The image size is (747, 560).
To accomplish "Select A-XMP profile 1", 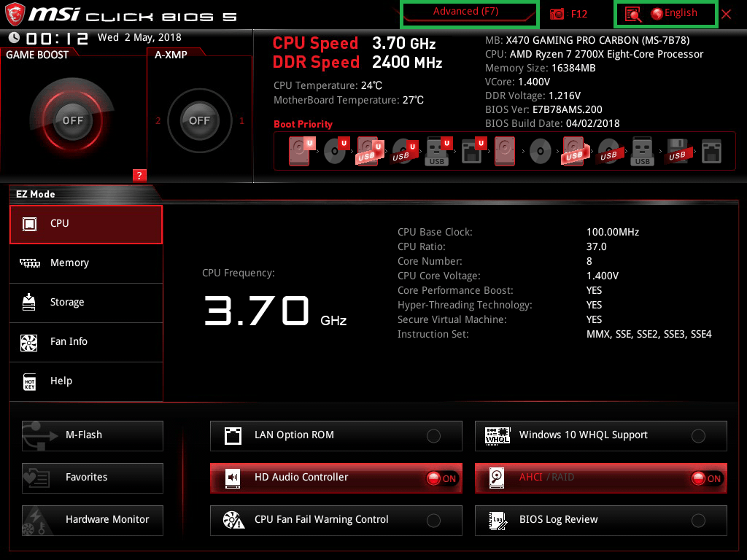I will coord(241,120).
